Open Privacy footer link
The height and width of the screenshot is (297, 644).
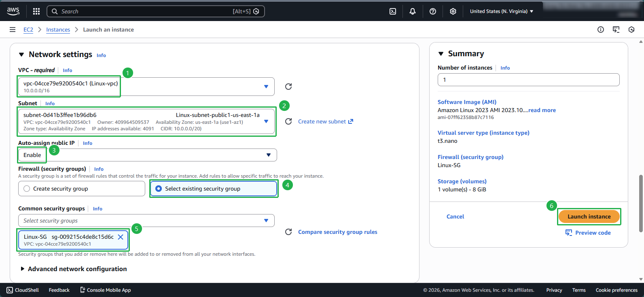coord(554,290)
